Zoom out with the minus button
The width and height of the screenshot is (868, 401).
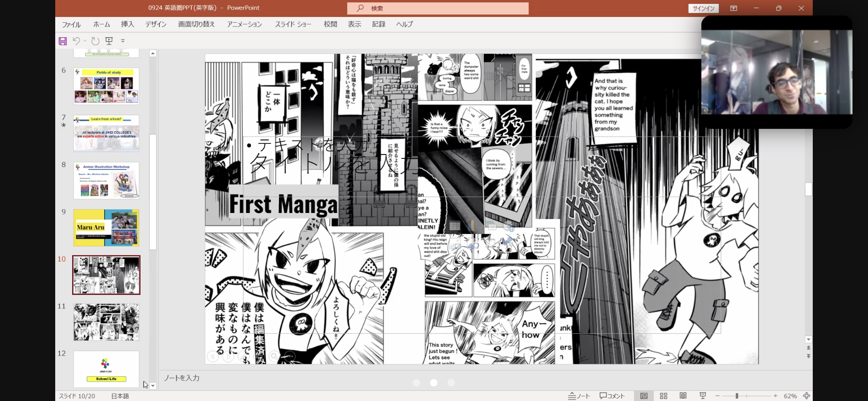click(718, 396)
